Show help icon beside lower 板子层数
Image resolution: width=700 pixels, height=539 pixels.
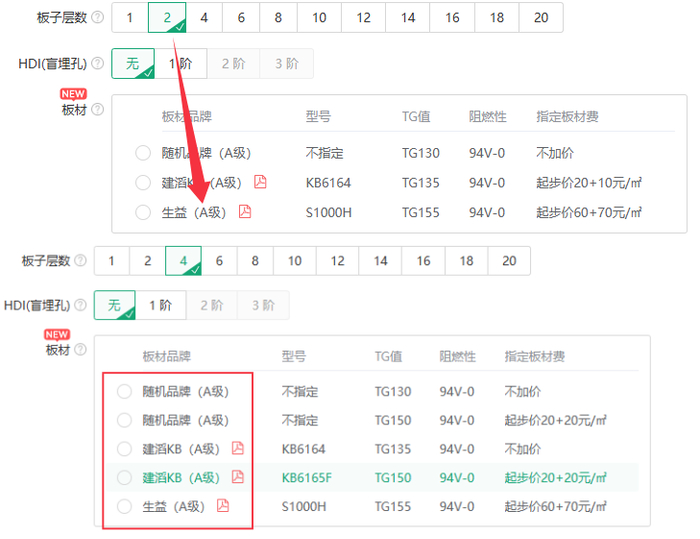(x=80, y=260)
